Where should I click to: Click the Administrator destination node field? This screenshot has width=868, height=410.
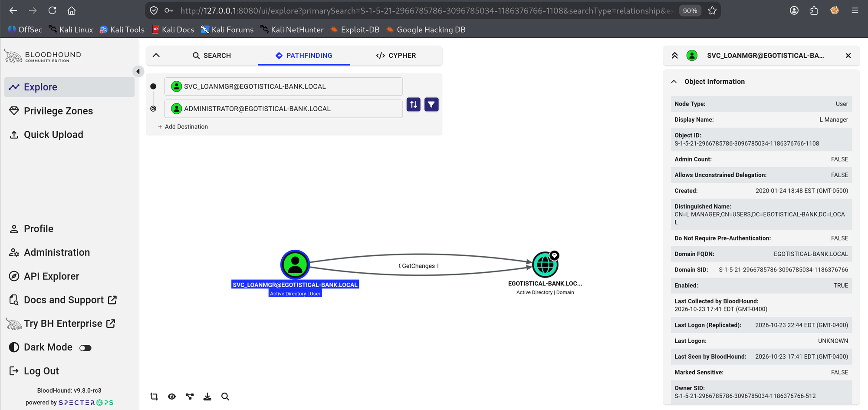pos(283,109)
